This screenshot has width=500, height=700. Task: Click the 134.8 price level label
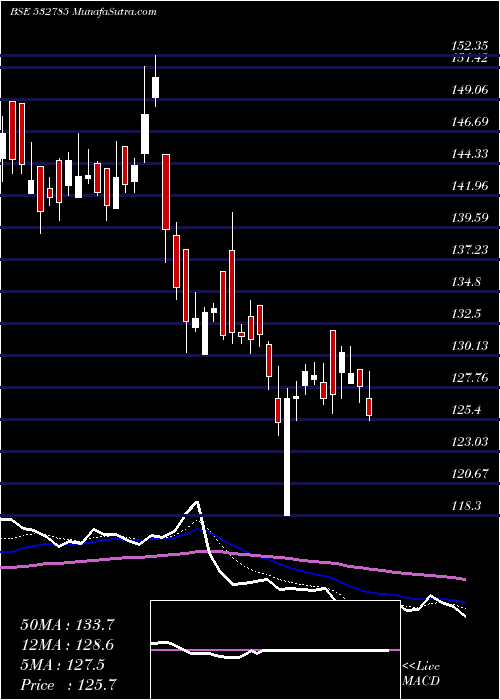tap(467, 282)
